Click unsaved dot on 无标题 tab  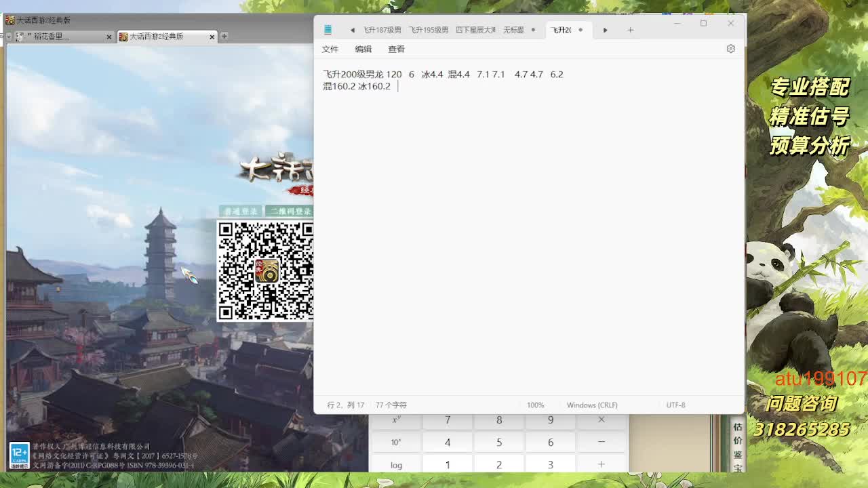point(533,30)
